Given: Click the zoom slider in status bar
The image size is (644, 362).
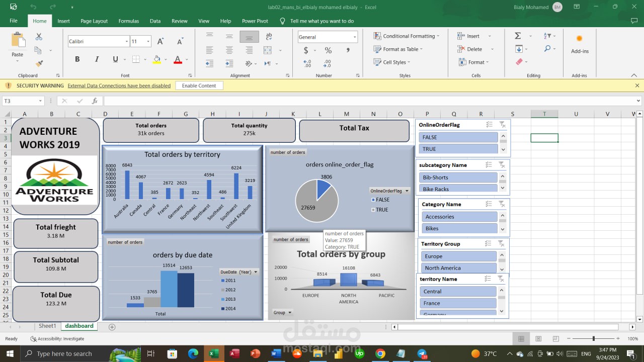Looking at the screenshot, I should 594,339.
